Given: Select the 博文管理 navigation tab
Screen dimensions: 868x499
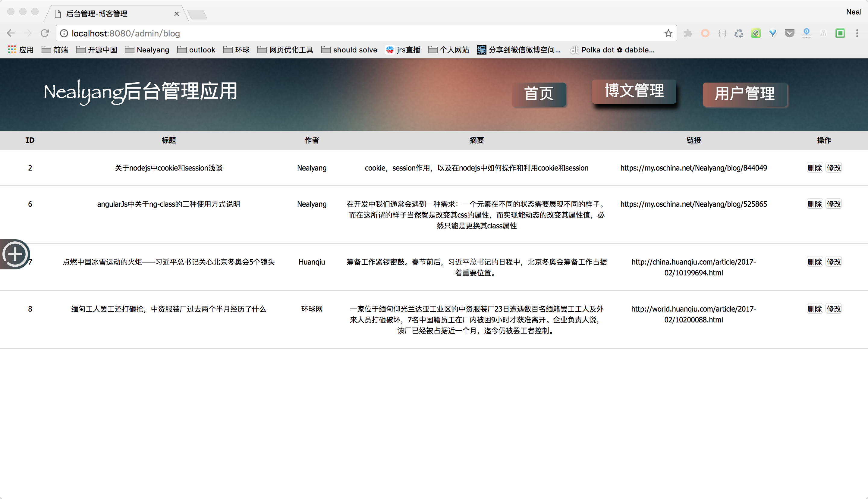Looking at the screenshot, I should (634, 91).
